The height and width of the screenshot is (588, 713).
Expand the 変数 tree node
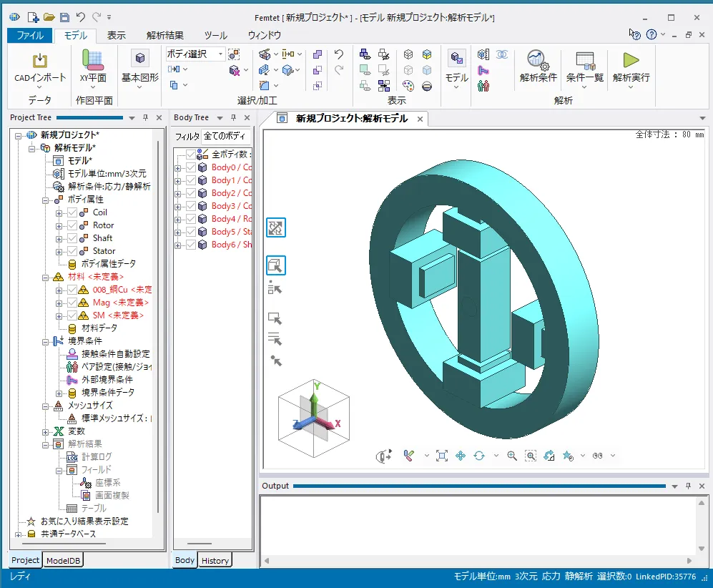[x=45, y=431]
